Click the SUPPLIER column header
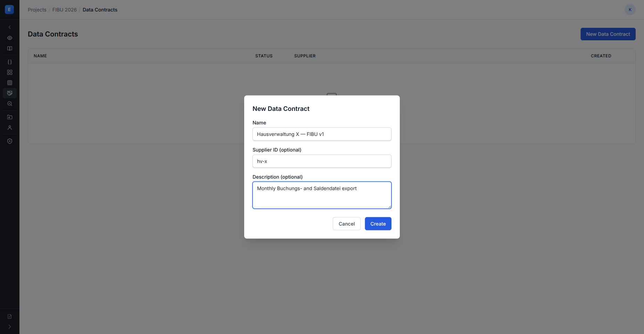This screenshot has height=334, width=644. tap(305, 56)
